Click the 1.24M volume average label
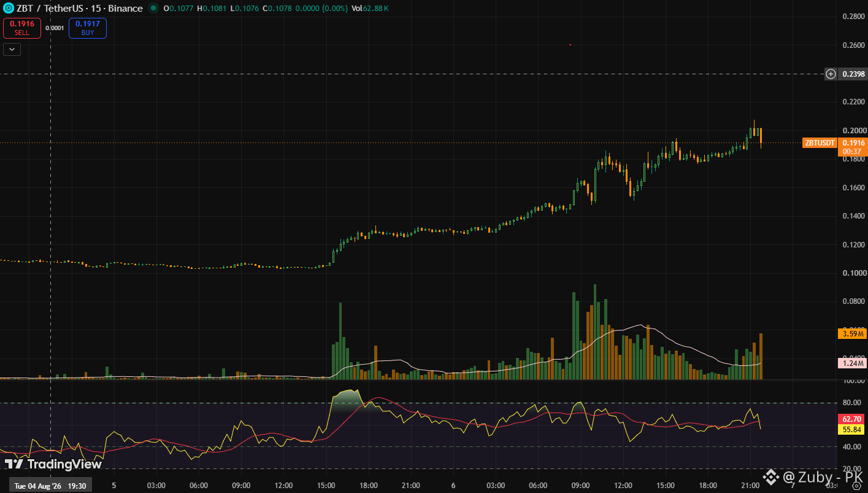868x493 pixels. 853,363
